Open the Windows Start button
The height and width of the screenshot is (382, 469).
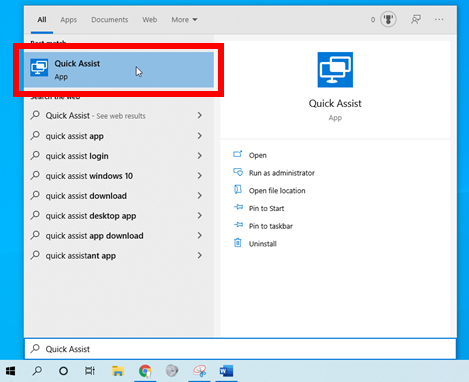tap(10, 371)
